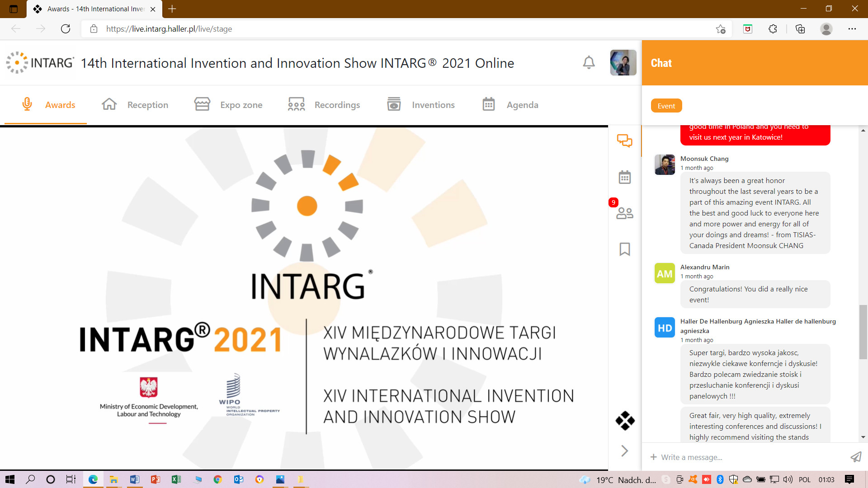Click Alexandru Marin name in chat
Image resolution: width=868 pixels, height=488 pixels.
pyautogui.click(x=705, y=267)
